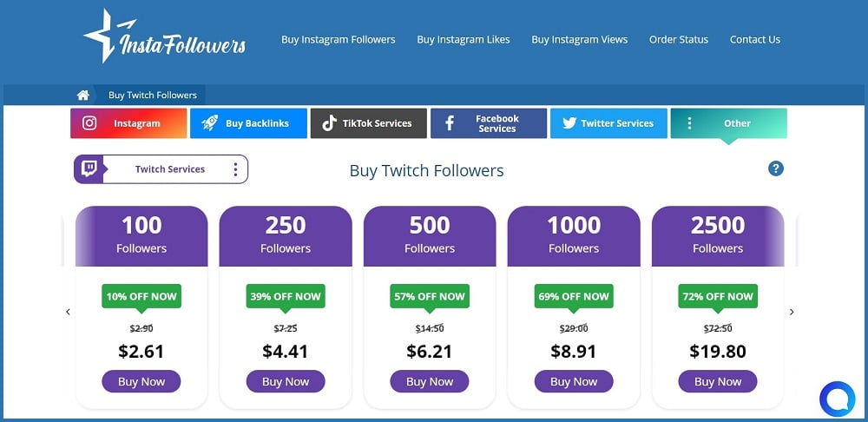The image size is (868, 422).
Task: Click the rocket icon for Buy Backlinks
Action: pyautogui.click(x=210, y=123)
